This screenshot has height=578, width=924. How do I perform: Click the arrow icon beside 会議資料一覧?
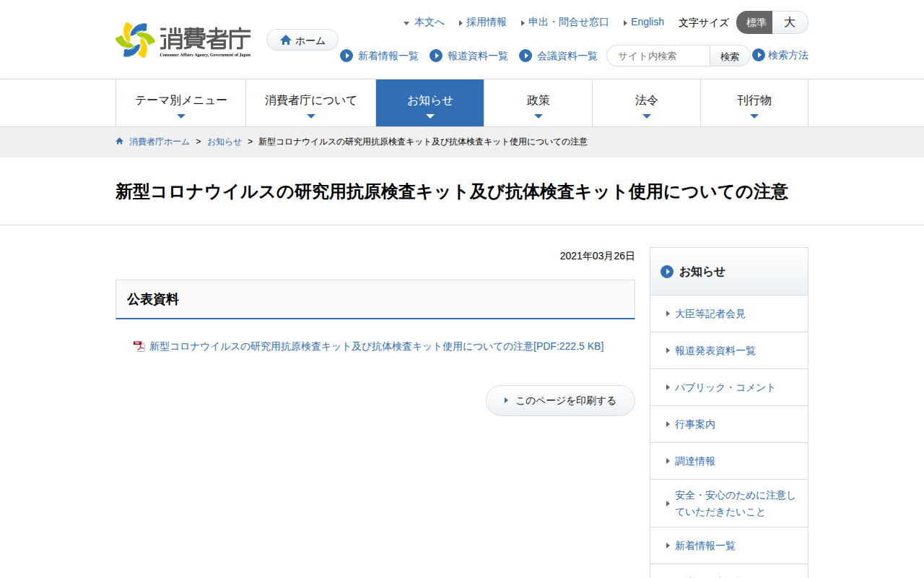click(526, 56)
